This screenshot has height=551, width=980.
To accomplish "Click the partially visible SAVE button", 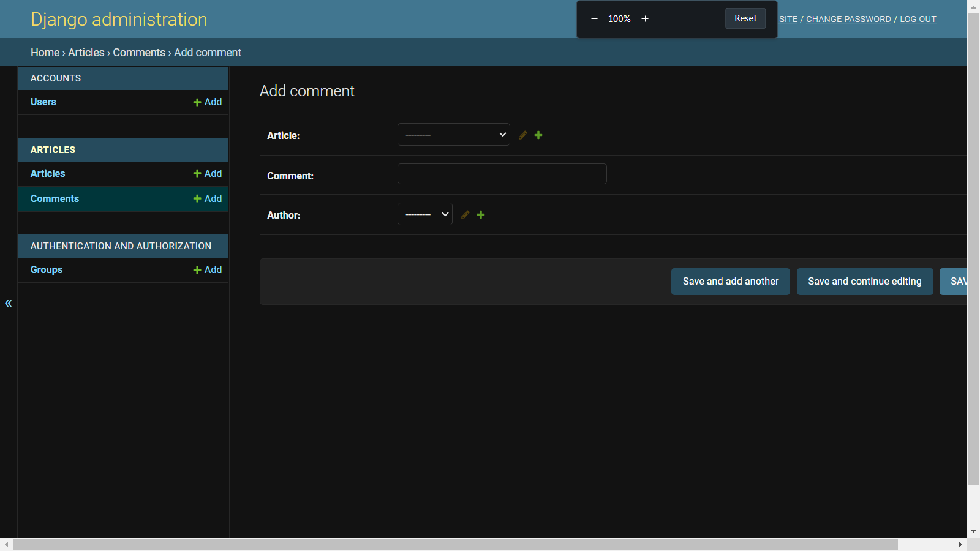I will click(954, 282).
